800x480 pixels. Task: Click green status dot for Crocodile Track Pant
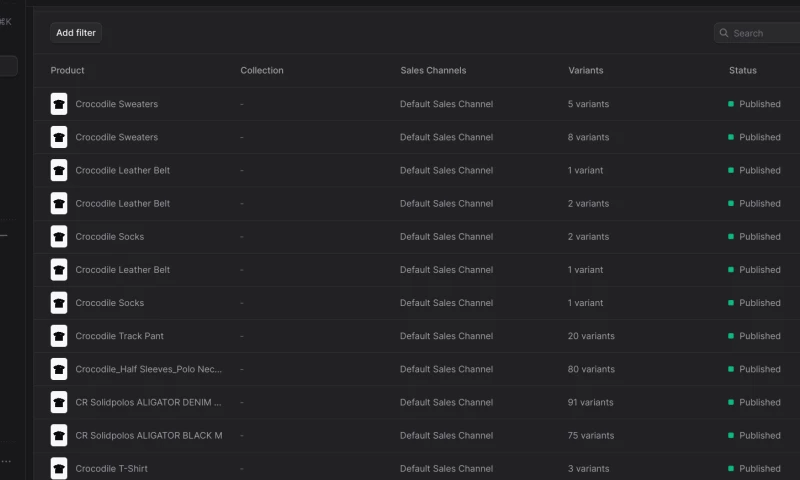pos(731,336)
